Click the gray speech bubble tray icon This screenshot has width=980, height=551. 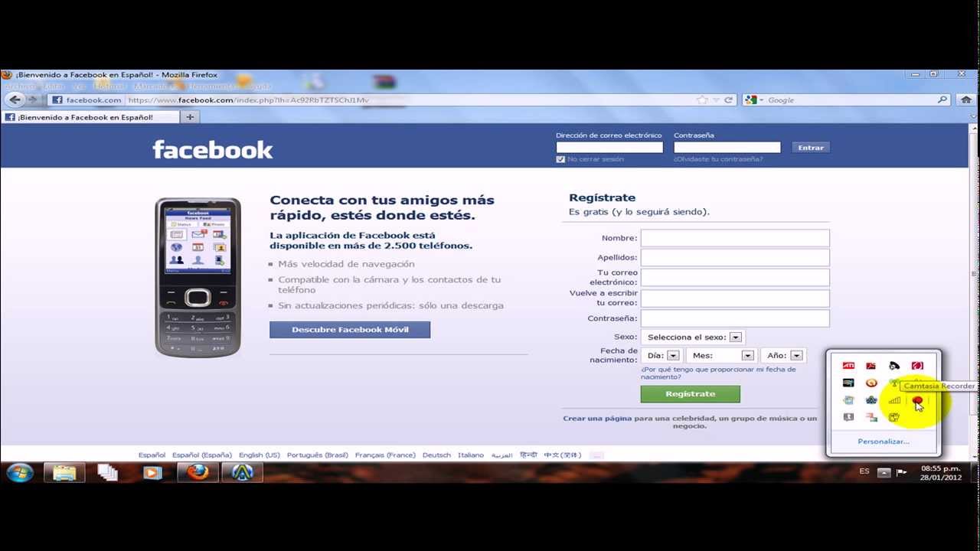848,417
